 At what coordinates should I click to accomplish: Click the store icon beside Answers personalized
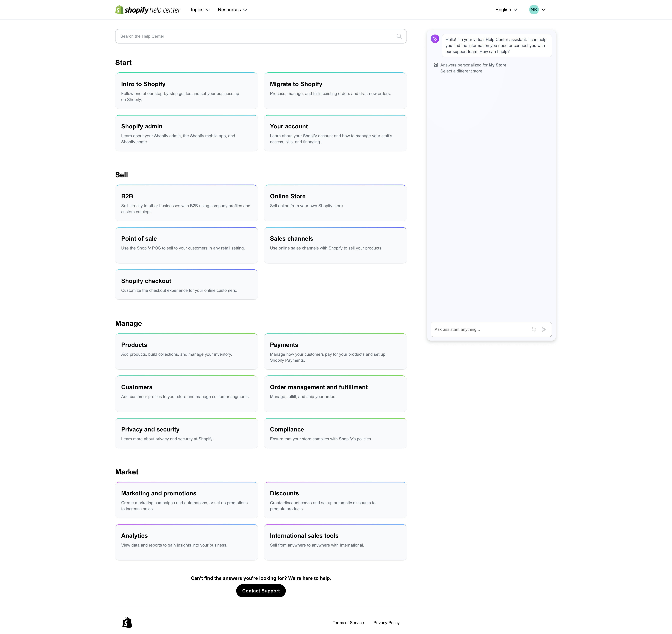point(436,65)
